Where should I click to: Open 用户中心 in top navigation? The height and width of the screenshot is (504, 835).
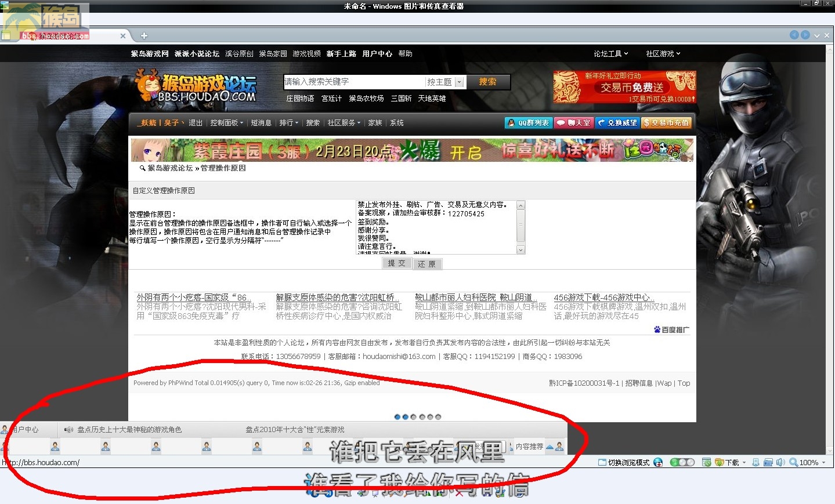pyautogui.click(x=377, y=53)
